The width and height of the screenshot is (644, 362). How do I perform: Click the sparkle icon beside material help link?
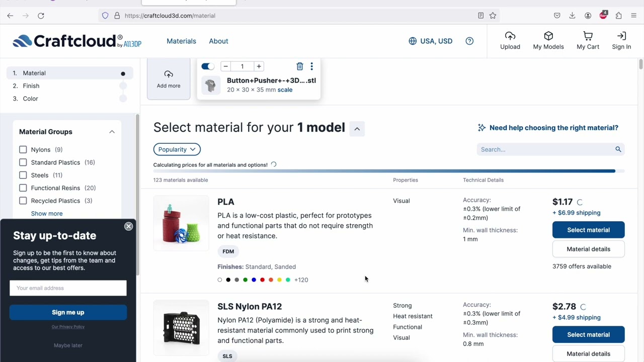481,128
